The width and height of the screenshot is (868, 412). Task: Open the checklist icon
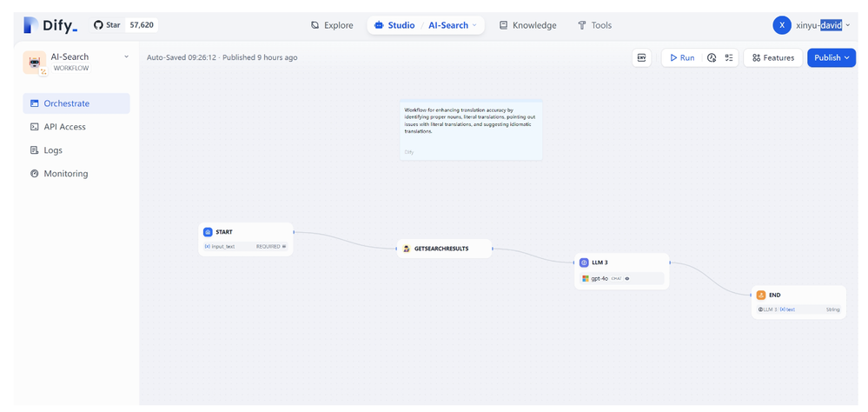(x=729, y=57)
